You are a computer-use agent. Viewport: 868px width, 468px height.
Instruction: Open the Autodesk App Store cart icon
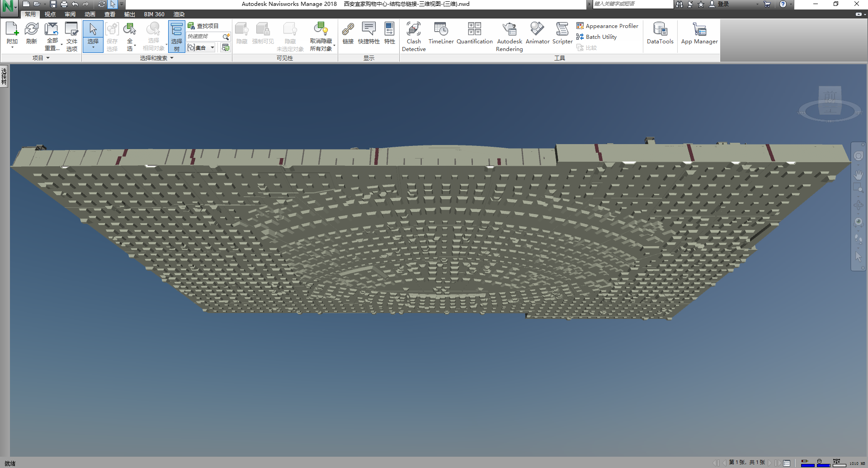point(767,4)
